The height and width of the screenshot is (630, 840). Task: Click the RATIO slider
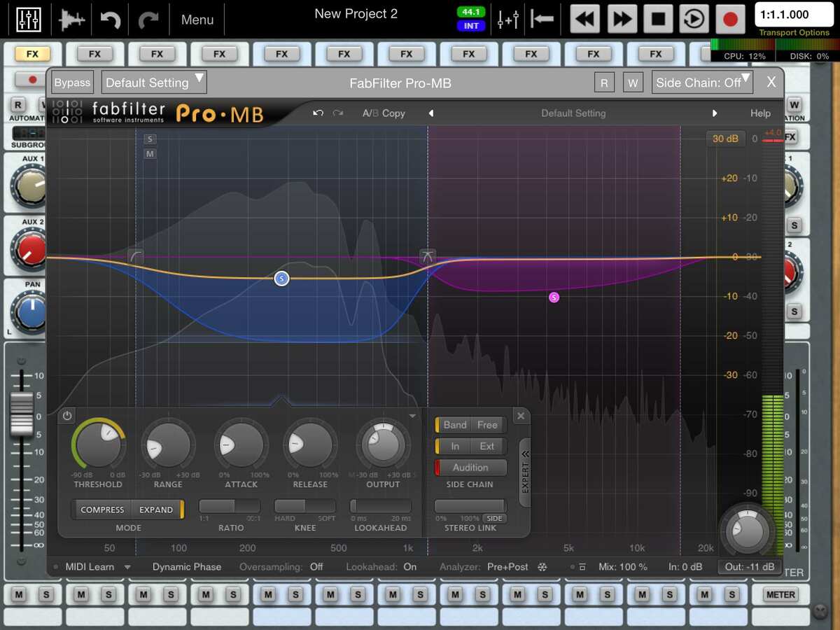pos(230,506)
